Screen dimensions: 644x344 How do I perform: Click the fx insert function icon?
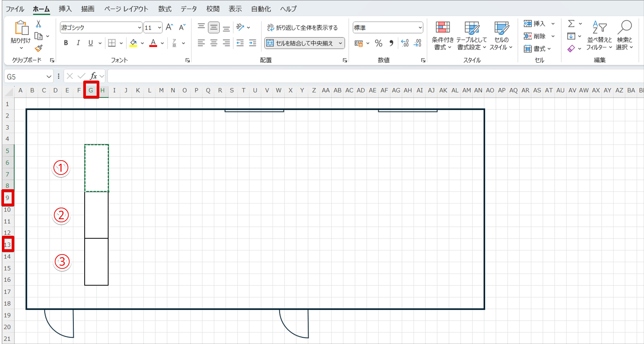[94, 76]
